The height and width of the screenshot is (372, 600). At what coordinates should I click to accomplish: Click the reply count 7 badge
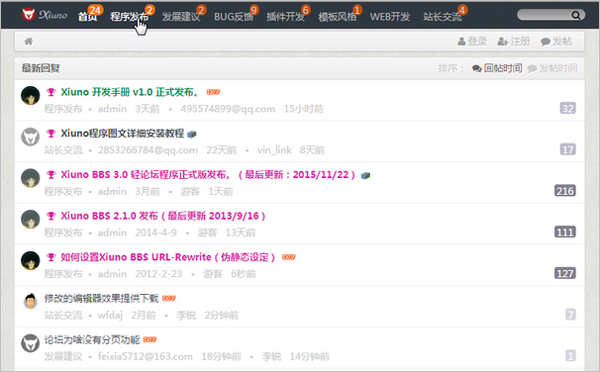coord(571,315)
